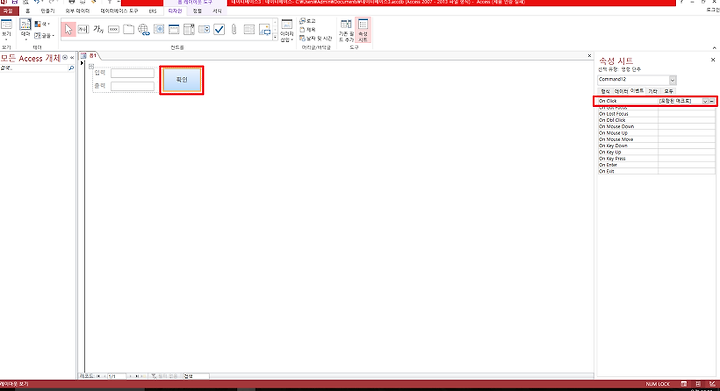Image resolution: width=720 pixels, height=391 pixels.
Task: Collapse the navigation pane with «
Action: 72,57
